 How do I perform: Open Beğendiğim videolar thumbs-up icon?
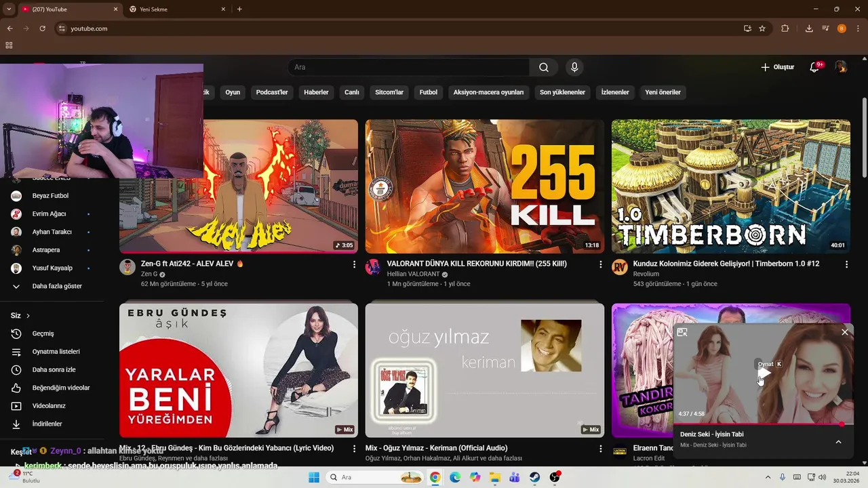[16, 388]
